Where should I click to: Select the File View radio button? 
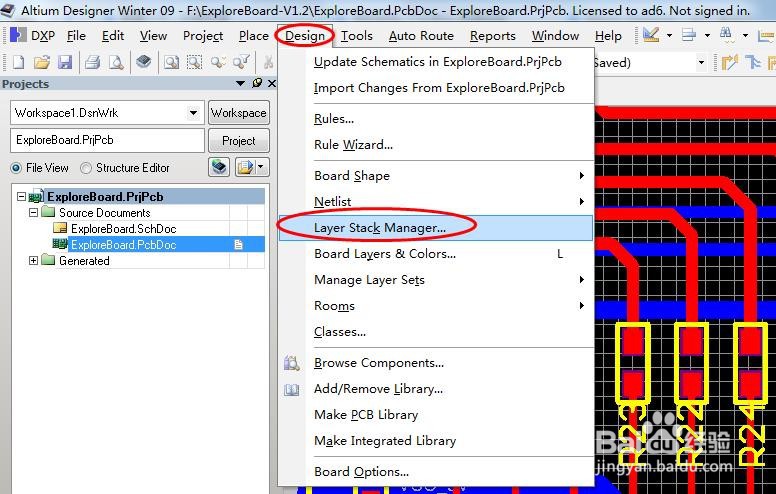click(x=16, y=168)
